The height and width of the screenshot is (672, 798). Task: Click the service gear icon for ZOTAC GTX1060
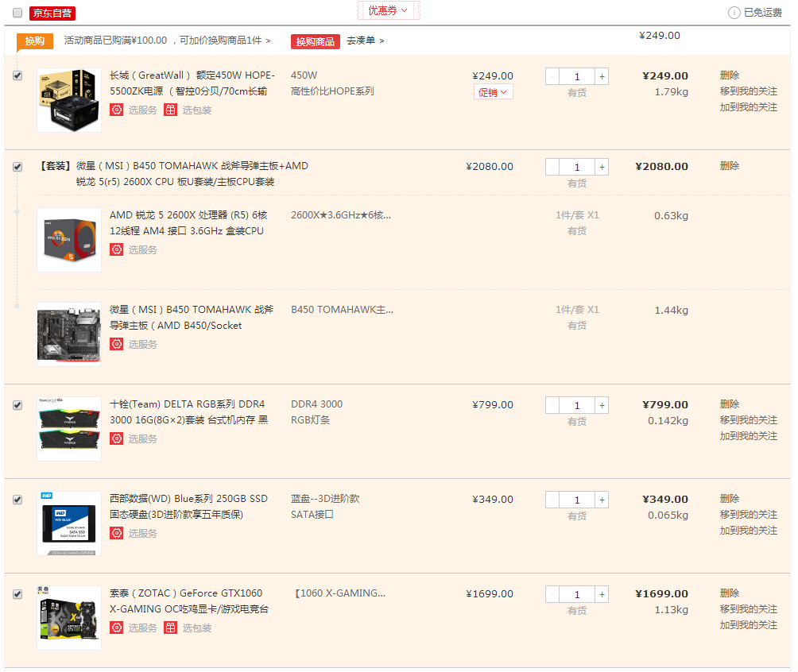click(x=117, y=628)
